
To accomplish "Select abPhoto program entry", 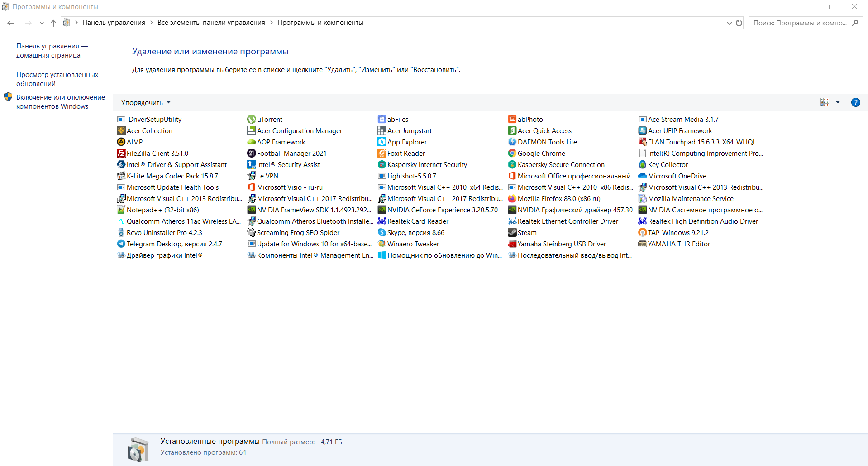I will [525, 120].
